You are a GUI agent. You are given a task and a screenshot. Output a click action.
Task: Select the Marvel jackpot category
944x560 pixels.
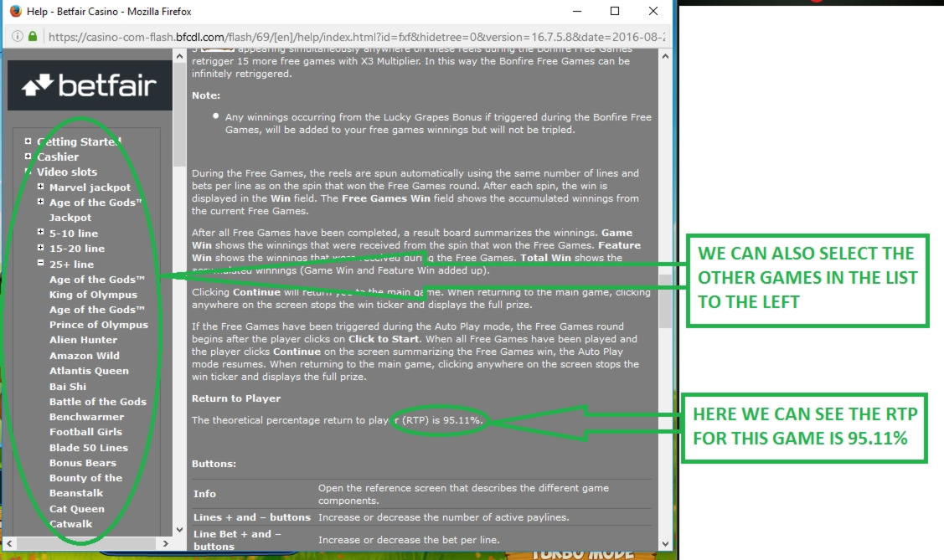point(90,187)
